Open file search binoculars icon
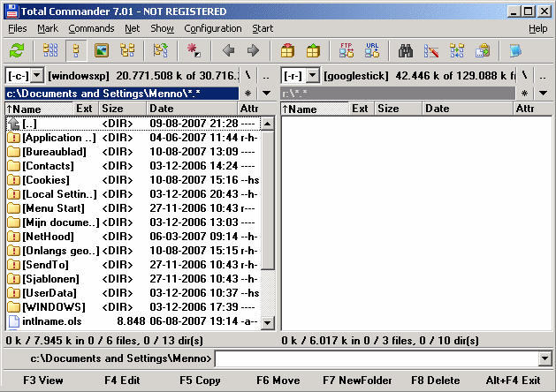 tap(406, 50)
